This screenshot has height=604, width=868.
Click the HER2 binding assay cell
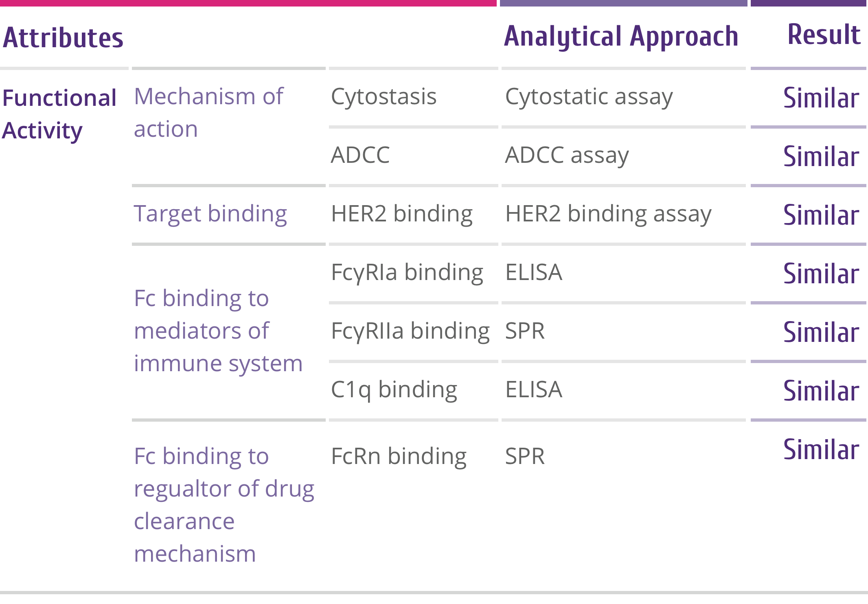coord(608,214)
